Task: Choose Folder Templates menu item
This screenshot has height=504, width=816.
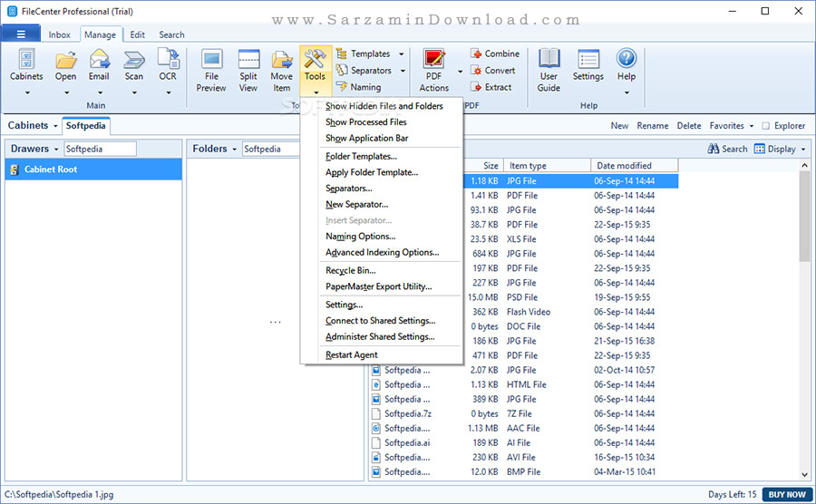Action: coord(361,157)
